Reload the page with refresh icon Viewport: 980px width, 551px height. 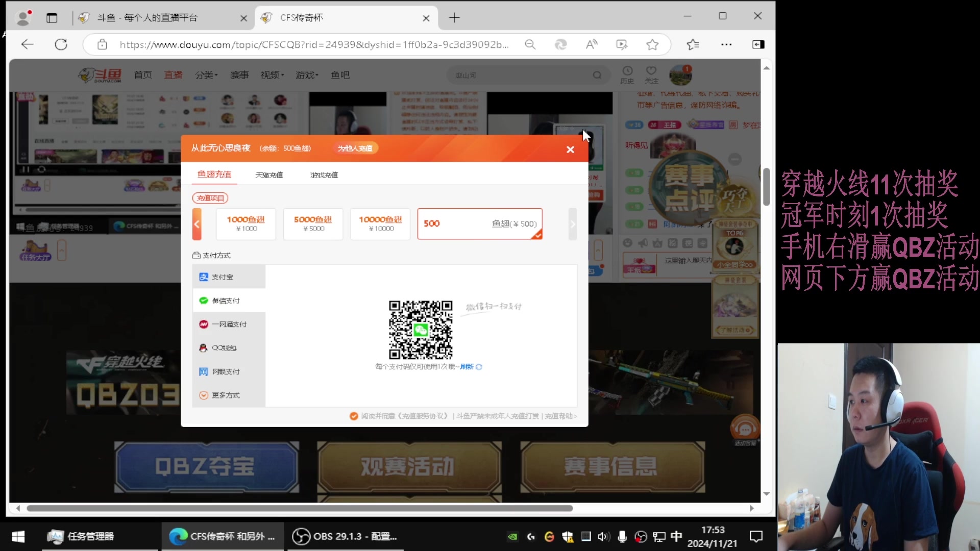(61, 44)
